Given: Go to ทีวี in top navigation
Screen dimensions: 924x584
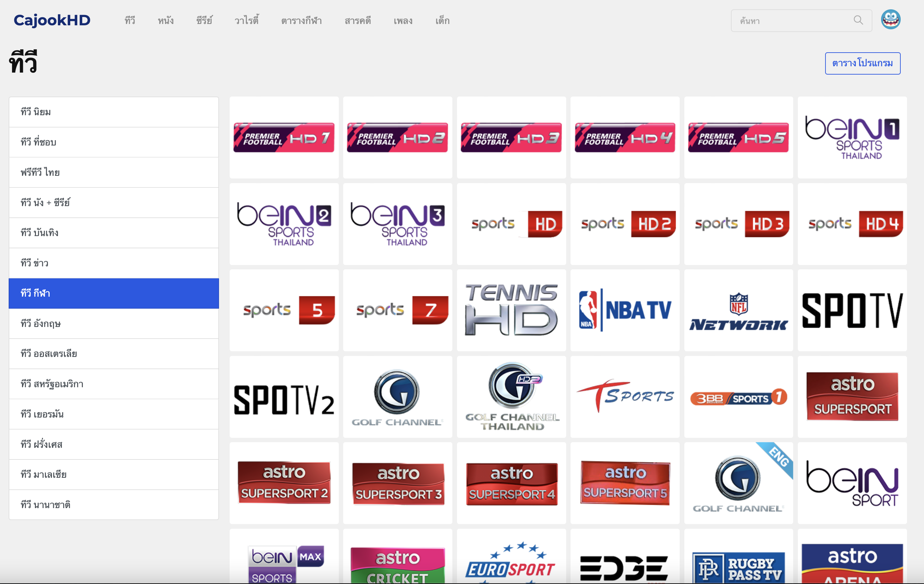Looking at the screenshot, I should (130, 21).
